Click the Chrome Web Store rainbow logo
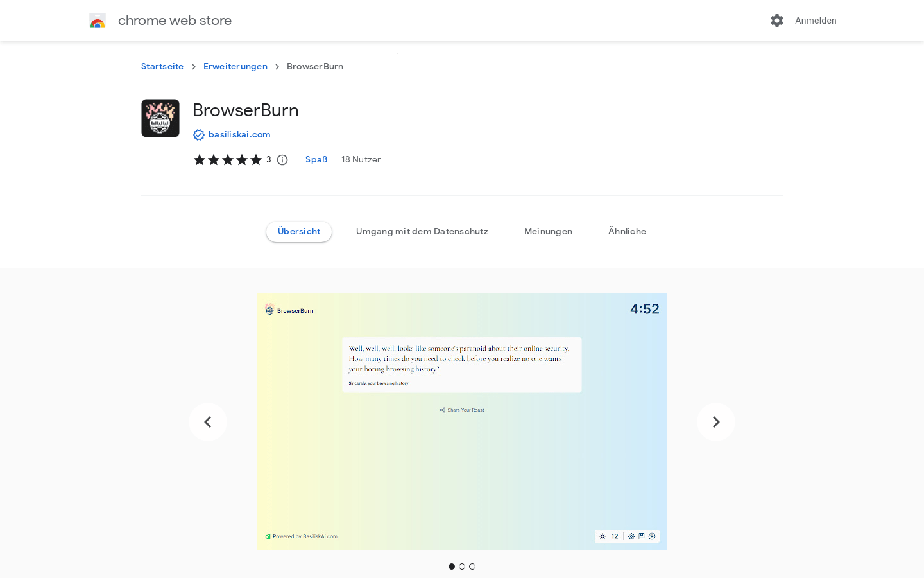924x578 pixels. click(x=98, y=21)
